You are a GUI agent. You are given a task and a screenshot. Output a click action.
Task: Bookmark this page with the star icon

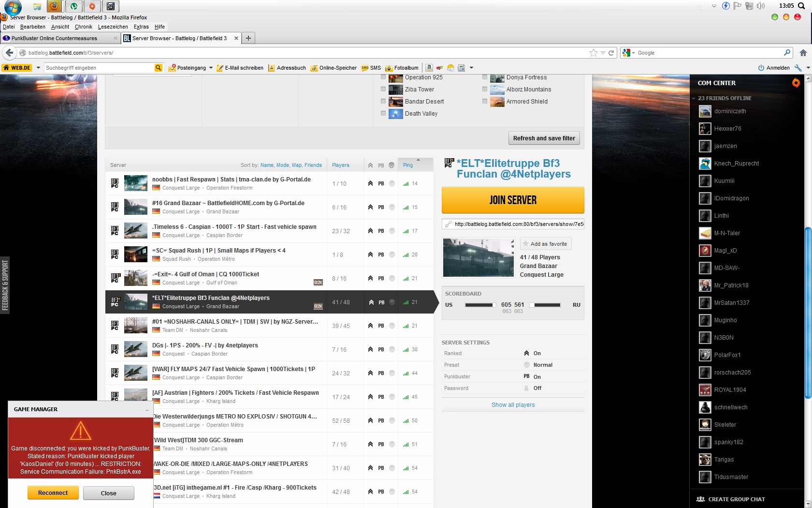click(593, 53)
